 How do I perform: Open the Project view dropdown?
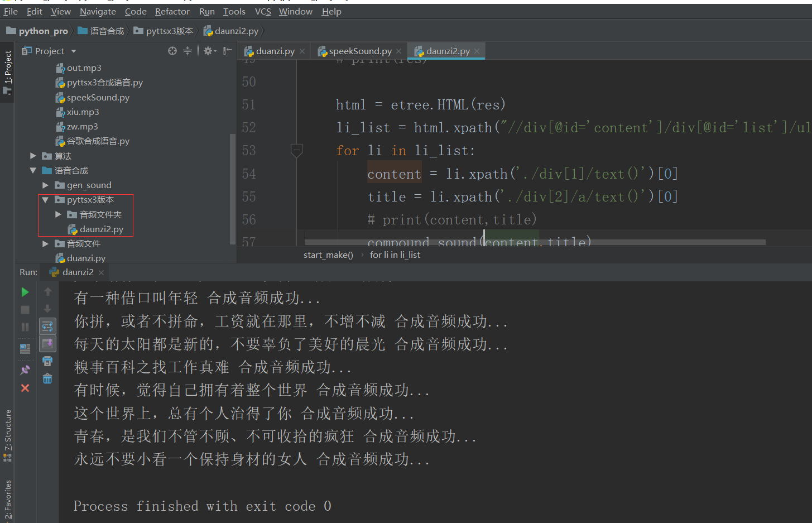click(73, 51)
